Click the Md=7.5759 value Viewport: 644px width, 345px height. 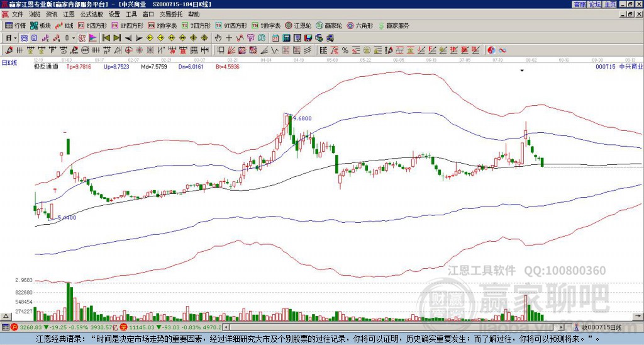[x=153, y=66]
